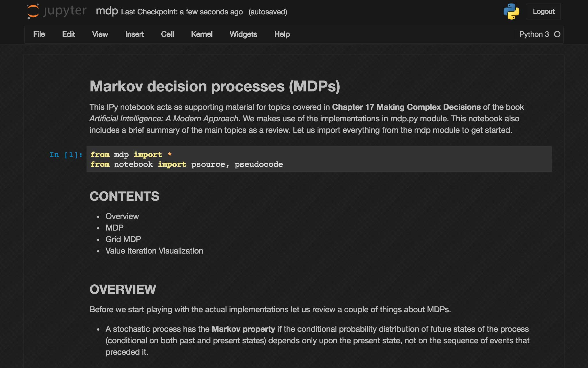The image size is (588, 368).
Task: Click the 'Overview' item in CONTENTS
Action: (x=122, y=216)
